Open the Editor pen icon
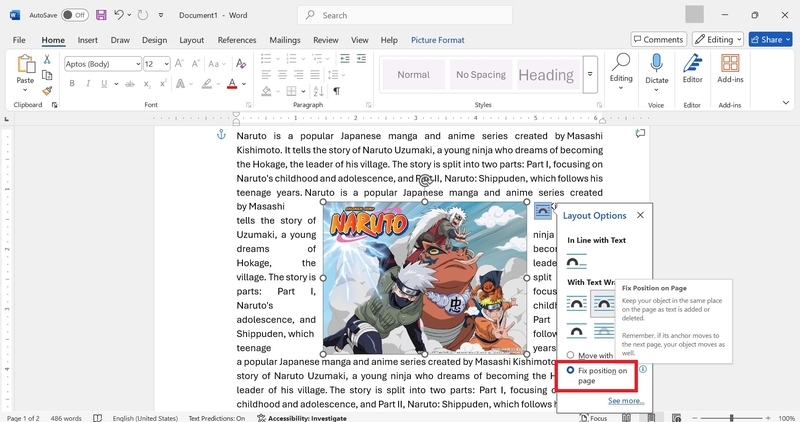800x422 pixels. pos(692,68)
